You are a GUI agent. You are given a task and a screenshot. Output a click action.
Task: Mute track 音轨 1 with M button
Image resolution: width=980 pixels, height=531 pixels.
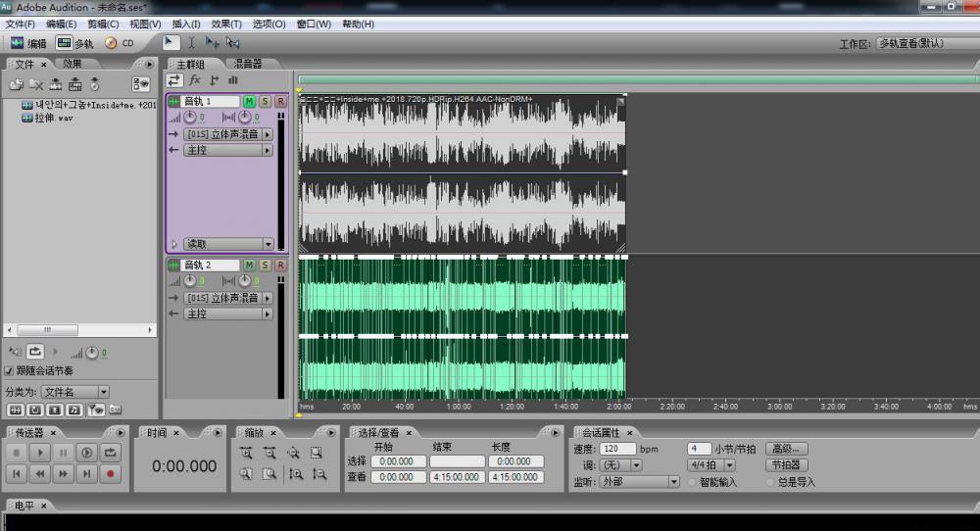tap(249, 101)
